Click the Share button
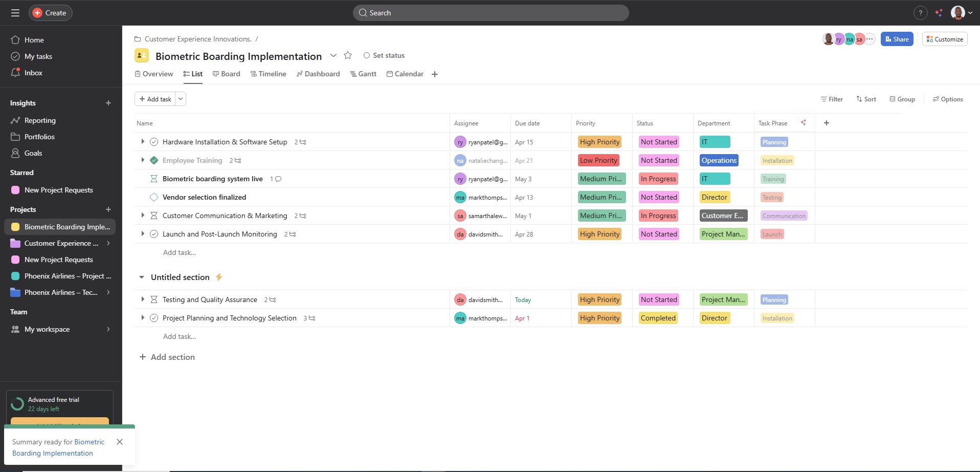Image resolution: width=980 pixels, height=472 pixels. click(x=897, y=39)
